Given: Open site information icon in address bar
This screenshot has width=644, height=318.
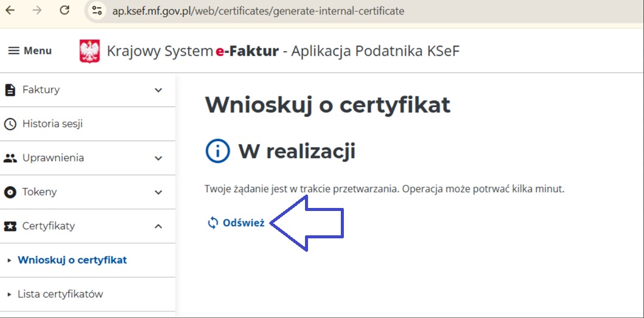Looking at the screenshot, I should pyautogui.click(x=96, y=11).
